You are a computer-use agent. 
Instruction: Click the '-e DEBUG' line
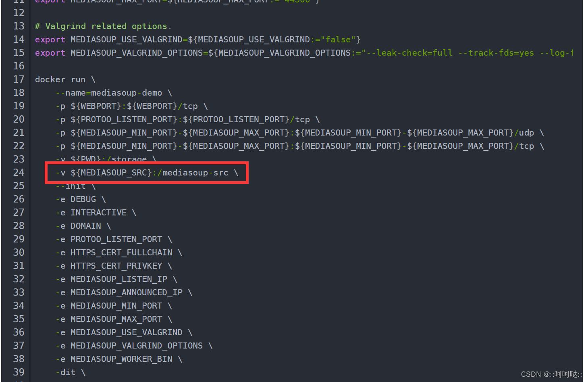[81, 199]
